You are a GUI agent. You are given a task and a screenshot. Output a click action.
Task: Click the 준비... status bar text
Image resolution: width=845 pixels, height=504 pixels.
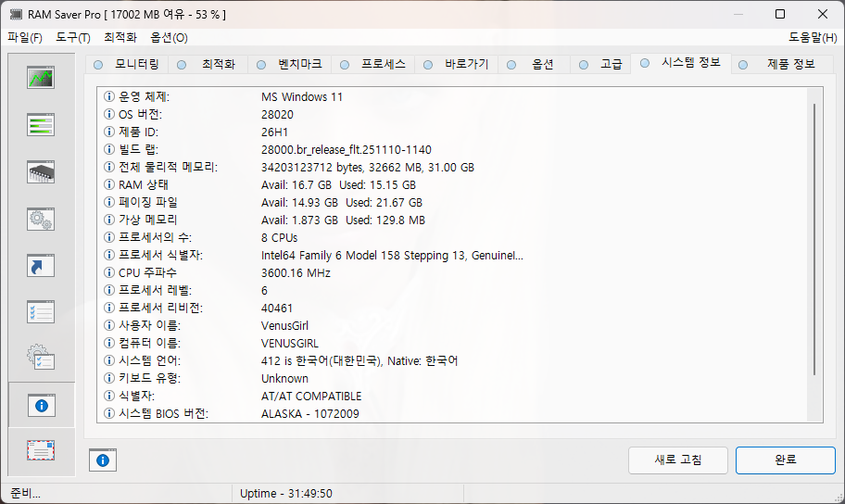[x=25, y=494]
